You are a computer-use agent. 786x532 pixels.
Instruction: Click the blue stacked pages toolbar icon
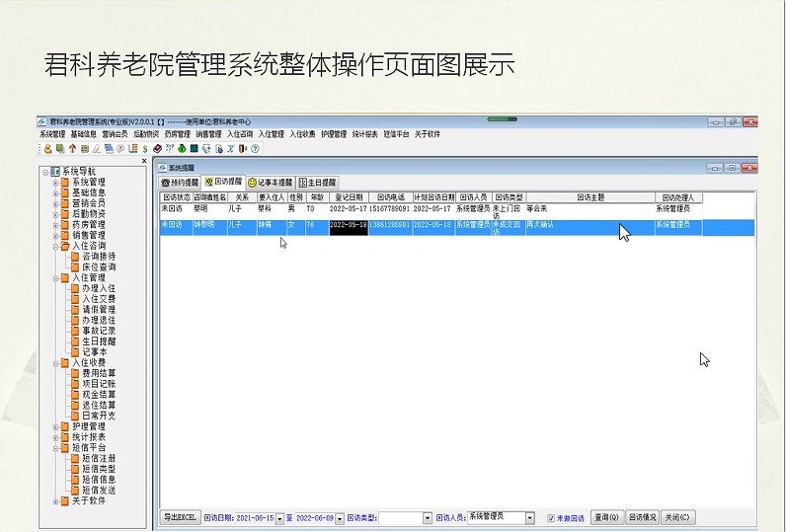(x=109, y=149)
